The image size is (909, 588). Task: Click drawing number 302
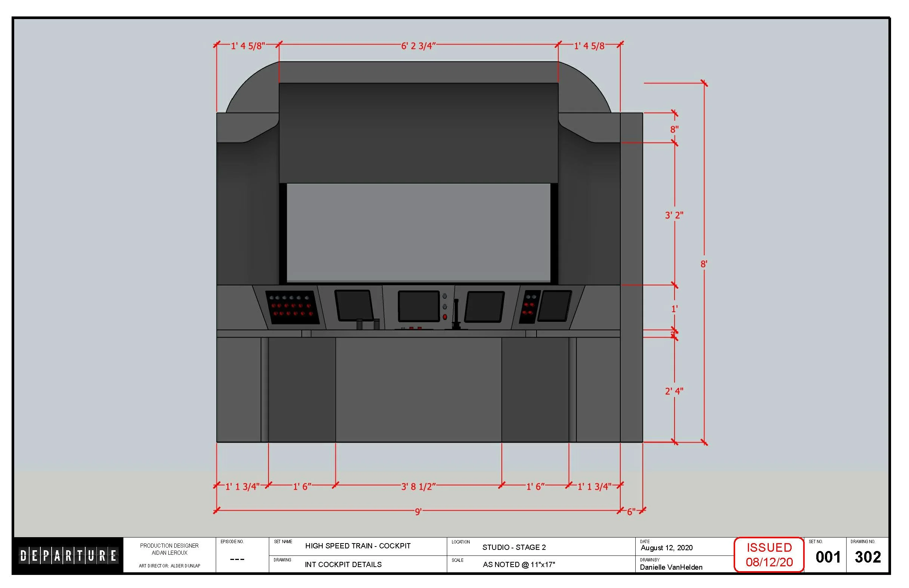(867, 557)
